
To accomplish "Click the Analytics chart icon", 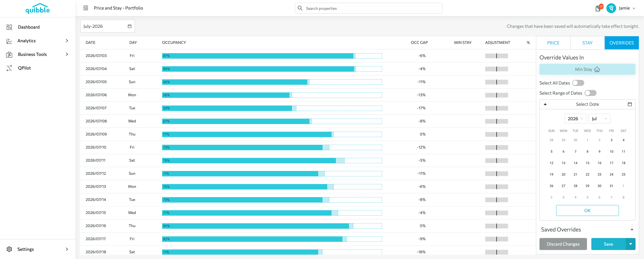I will click(x=9, y=41).
